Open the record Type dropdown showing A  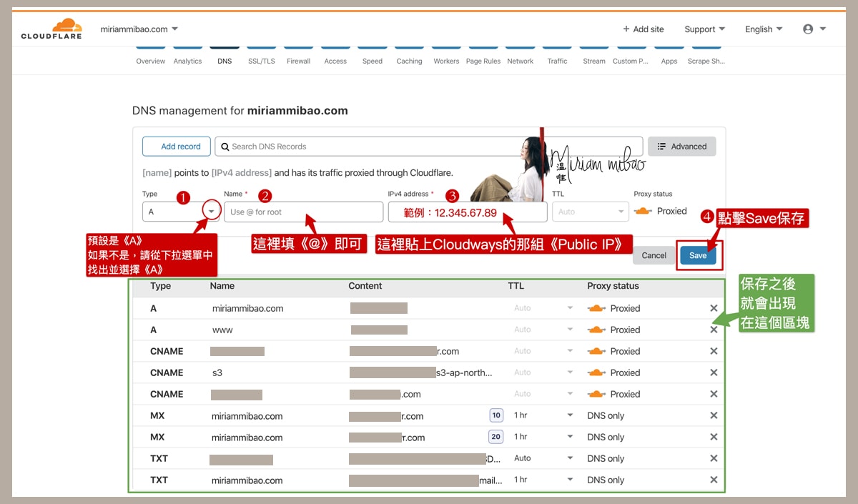180,212
